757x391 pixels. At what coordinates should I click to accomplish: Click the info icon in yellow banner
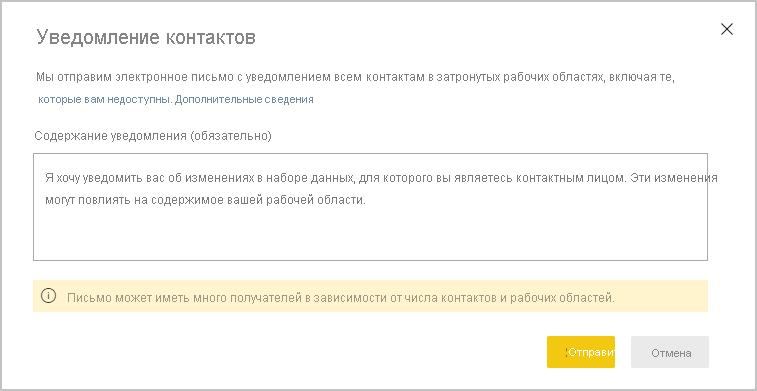click(x=48, y=296)
